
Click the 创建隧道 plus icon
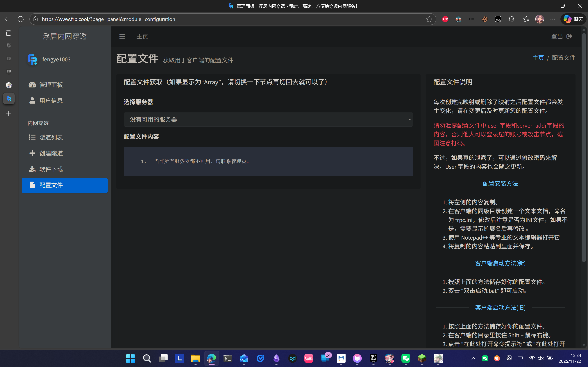pos(32,153)
